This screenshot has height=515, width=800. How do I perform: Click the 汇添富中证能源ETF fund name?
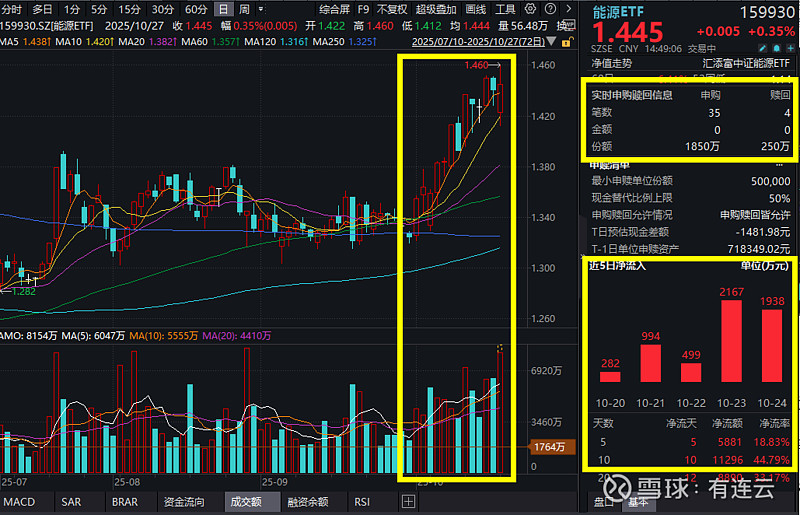pyautogui.click(x=746, y=63)
